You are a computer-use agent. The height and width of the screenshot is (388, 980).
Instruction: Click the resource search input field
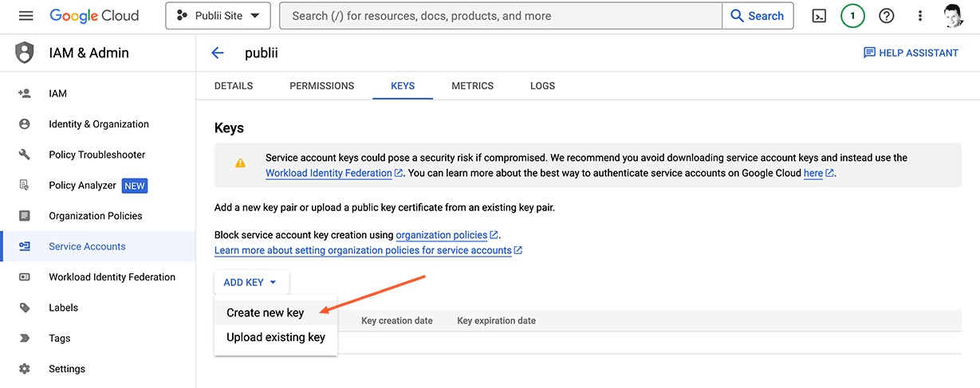coord(501,16)
